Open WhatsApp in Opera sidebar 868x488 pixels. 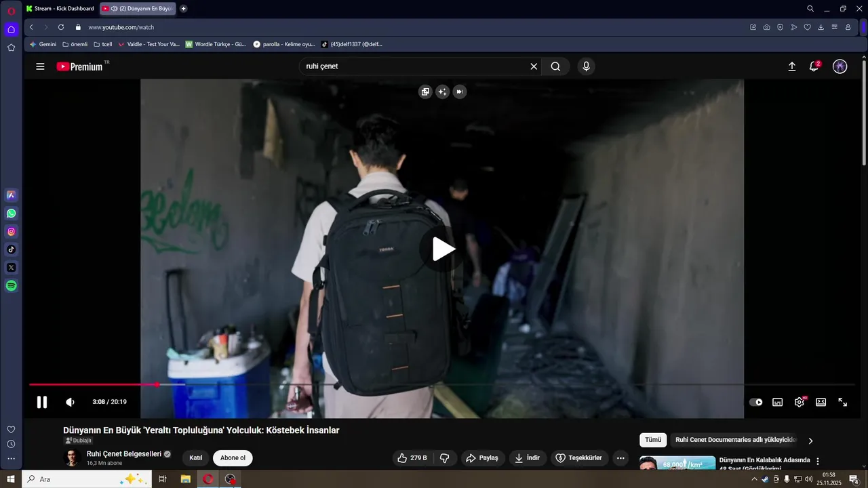click(11, 213)
